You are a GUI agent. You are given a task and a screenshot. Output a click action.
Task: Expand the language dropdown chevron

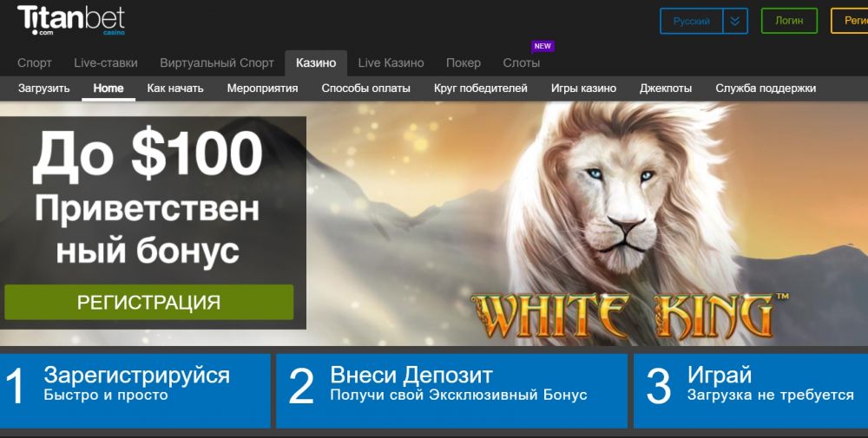tap(735, 21)
